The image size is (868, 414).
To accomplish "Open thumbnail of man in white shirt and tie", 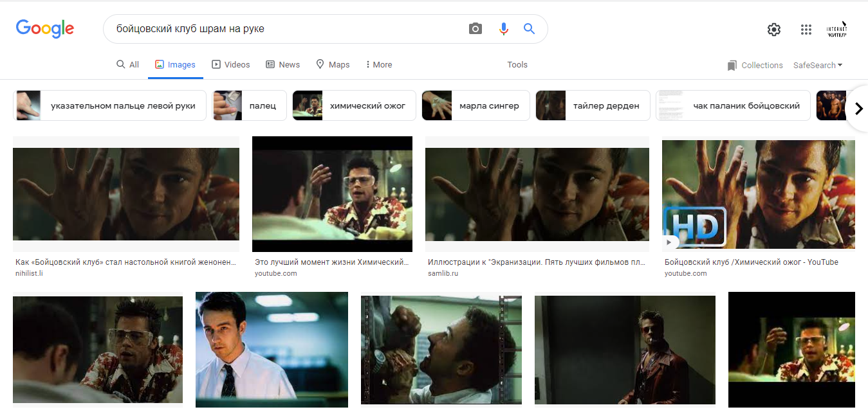I will pos(272,350).
